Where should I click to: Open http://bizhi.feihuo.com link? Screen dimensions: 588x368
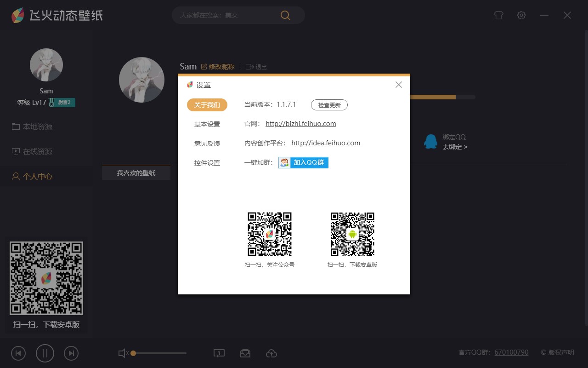301,124
